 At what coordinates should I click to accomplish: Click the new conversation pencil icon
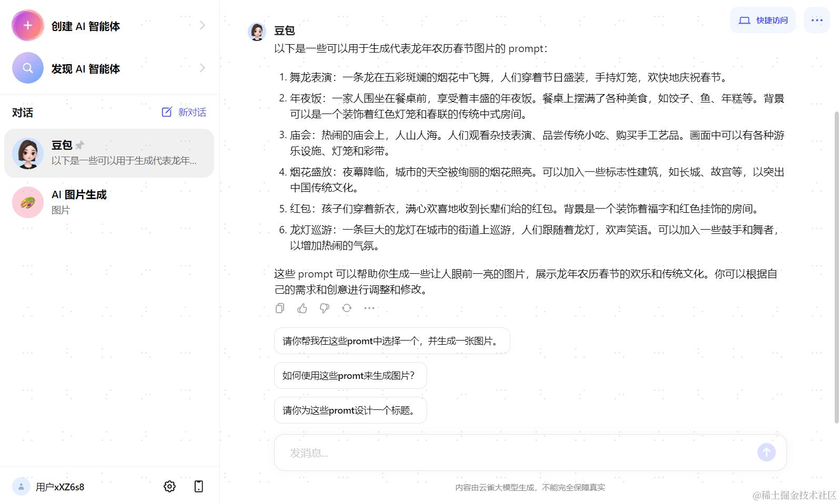tap(167, 112)
